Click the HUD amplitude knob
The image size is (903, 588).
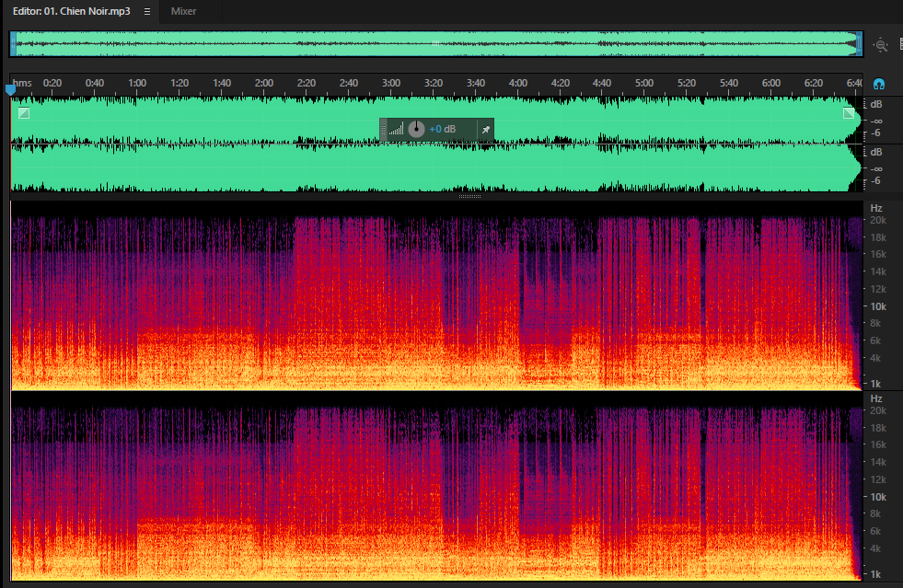tap(416, 129)
